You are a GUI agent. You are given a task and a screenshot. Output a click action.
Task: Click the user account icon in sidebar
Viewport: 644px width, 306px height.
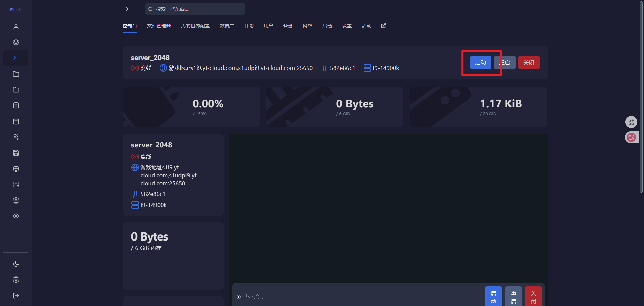coord(16,27)
